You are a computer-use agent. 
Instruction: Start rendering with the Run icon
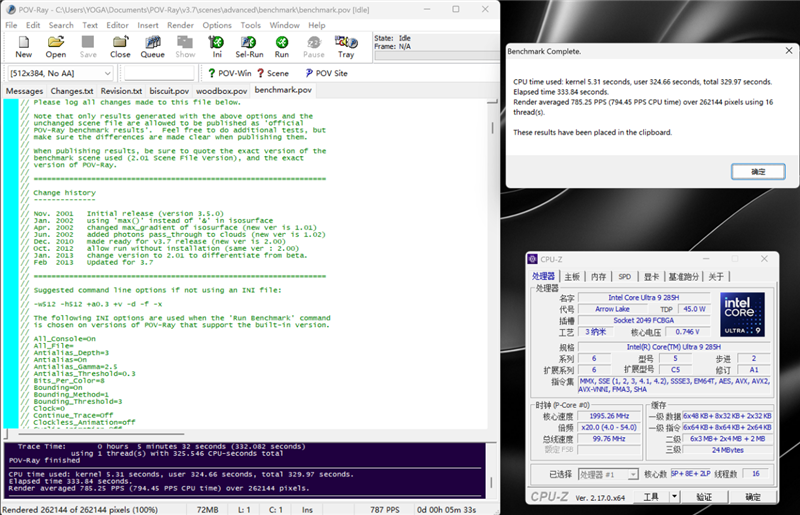(282, 47)
